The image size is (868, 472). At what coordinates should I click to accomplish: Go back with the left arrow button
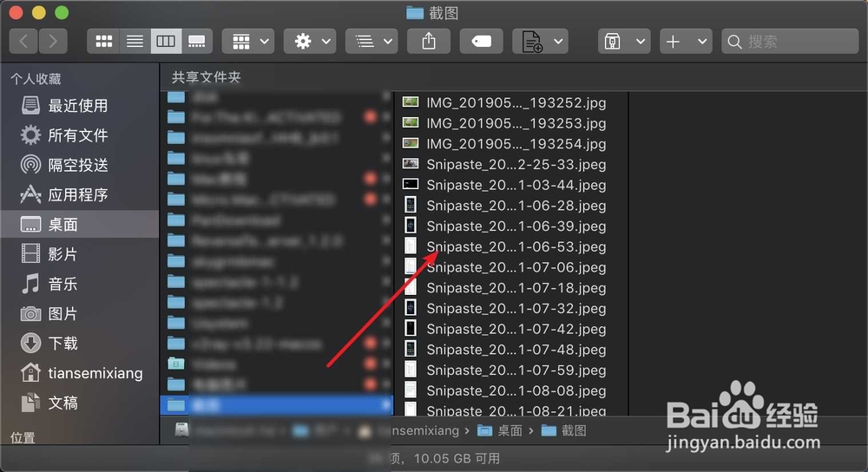coord(23,42)
